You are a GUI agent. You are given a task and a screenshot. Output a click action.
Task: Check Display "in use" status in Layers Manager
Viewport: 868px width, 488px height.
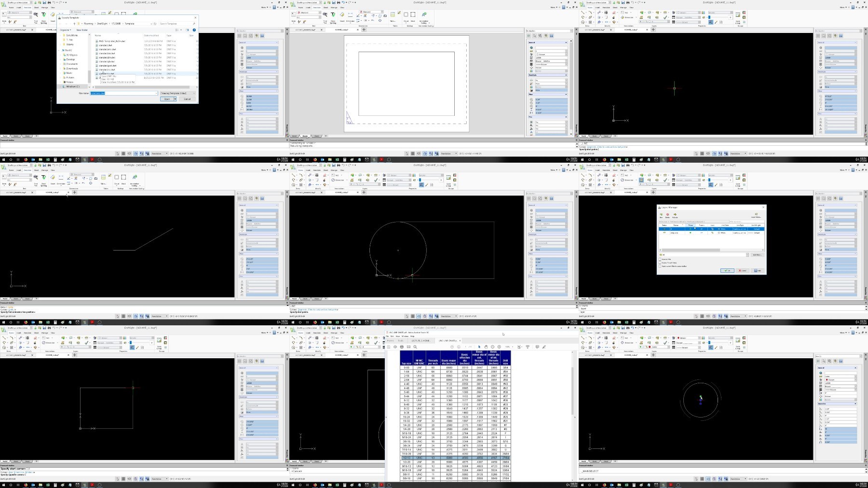[660, 263]
